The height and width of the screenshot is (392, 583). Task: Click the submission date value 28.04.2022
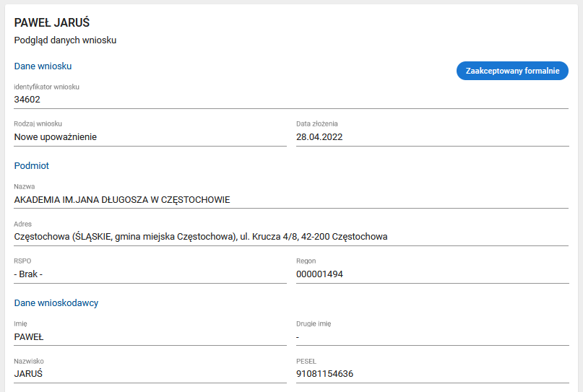coord(319,136)
